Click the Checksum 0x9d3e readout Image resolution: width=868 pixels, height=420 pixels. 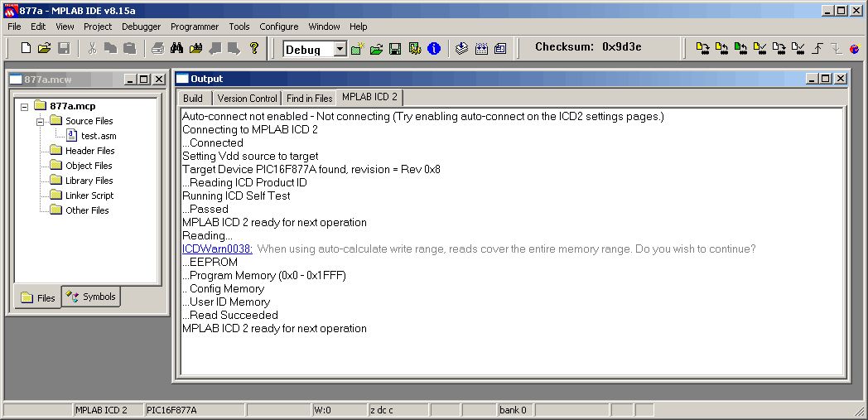(588, 47)
